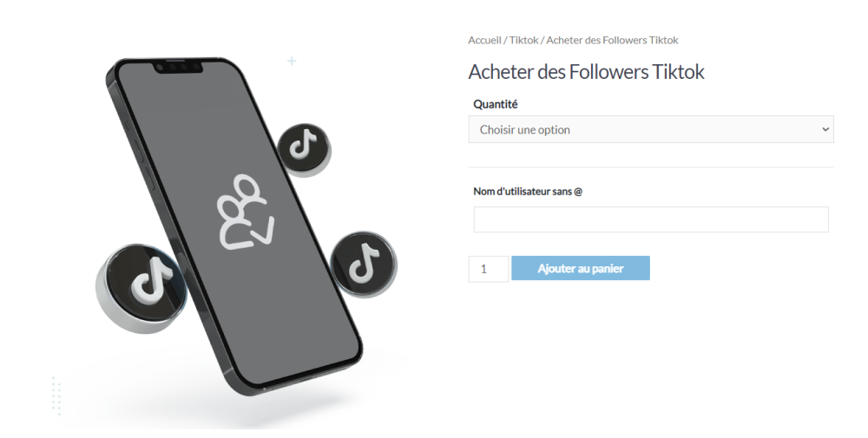Focus the username input field
The image size is (868, 438).
[x=651, y=219]
